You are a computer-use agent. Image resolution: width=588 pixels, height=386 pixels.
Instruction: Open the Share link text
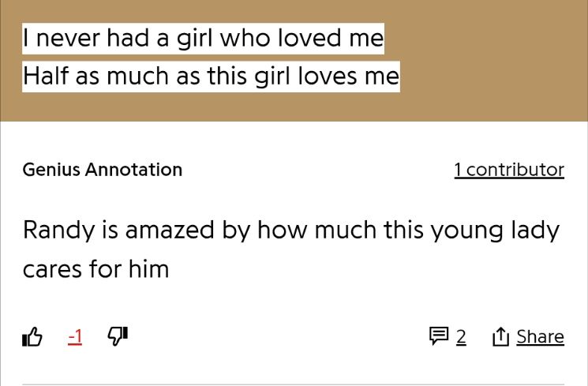[541, 336]
